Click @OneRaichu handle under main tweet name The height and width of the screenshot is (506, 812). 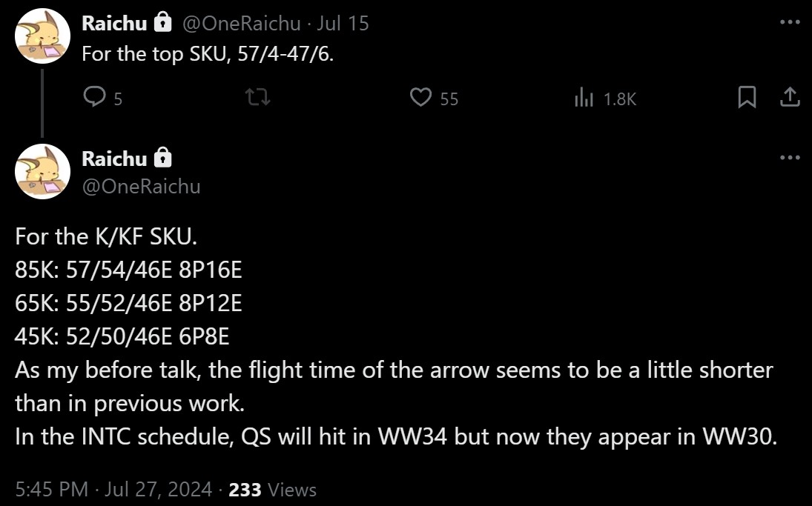[x=141, y=186]
